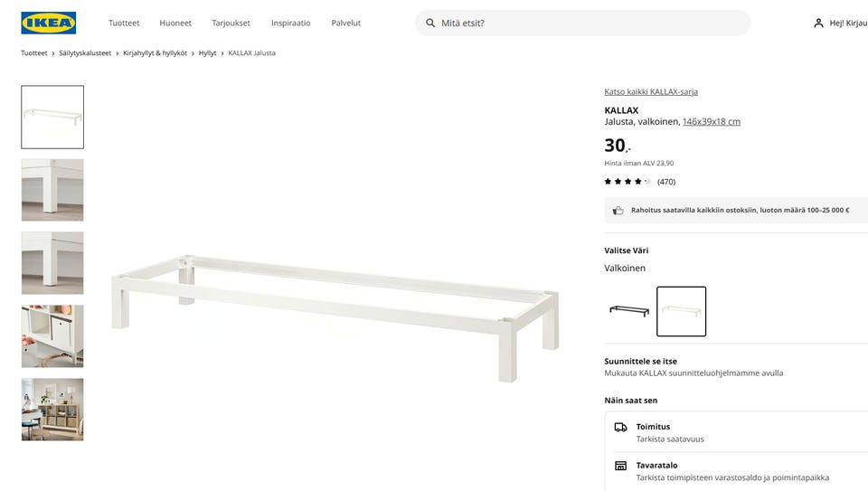Show the second product thumbnail image

[52, 190]
